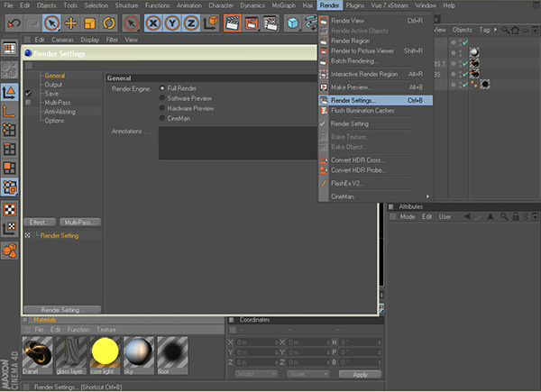541x392 pixels.
Task: Open the layout icon atop sidebar
Action: [10, 49]
